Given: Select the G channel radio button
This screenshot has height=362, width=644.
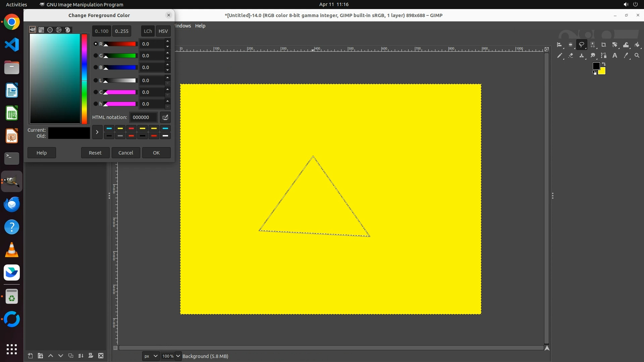Looking at the screenshot, I should 96,56.
